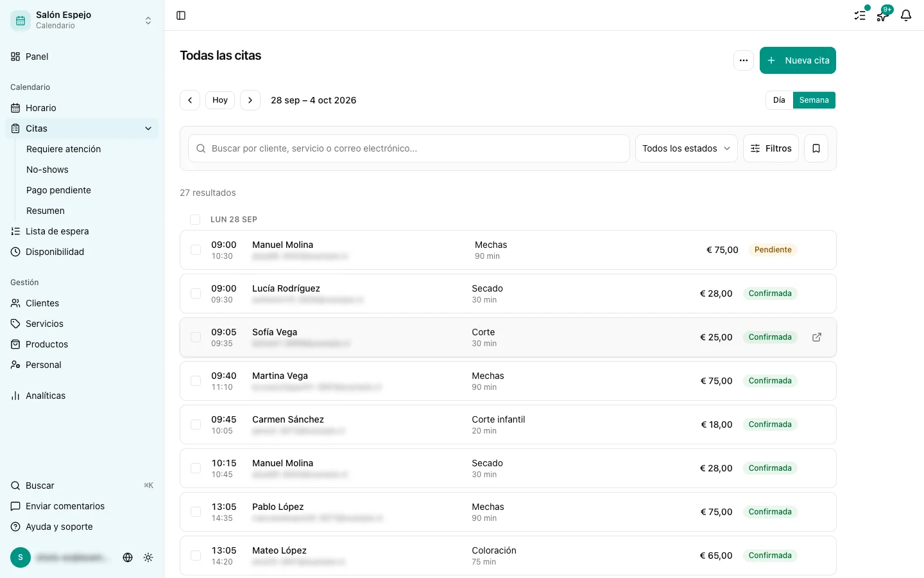
Task: Open Analíticas
Action: coord(82,396)
